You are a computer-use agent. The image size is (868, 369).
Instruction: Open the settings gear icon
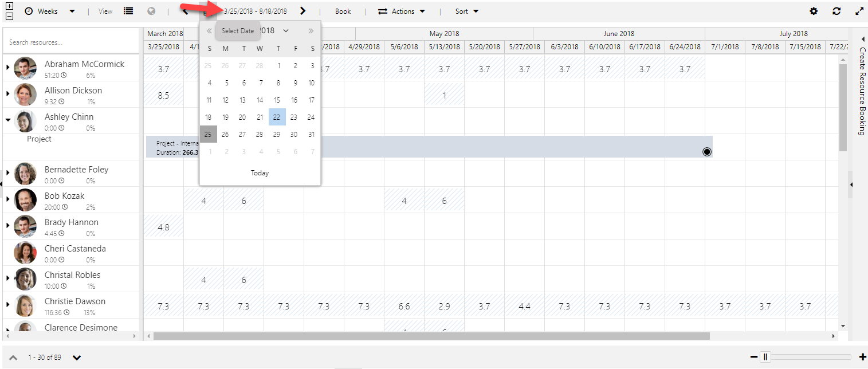[814, 11]
